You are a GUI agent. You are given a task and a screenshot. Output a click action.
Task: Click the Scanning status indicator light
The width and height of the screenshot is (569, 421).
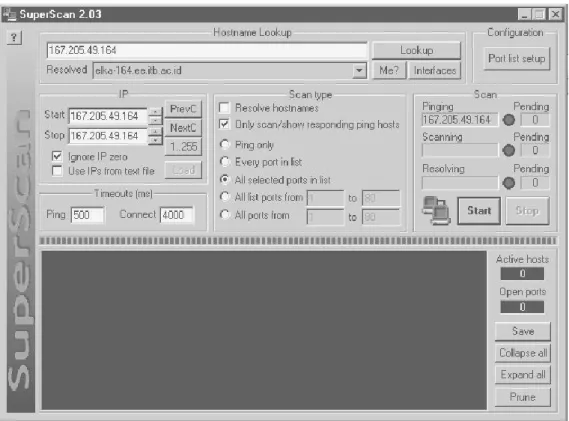point(508,150)
